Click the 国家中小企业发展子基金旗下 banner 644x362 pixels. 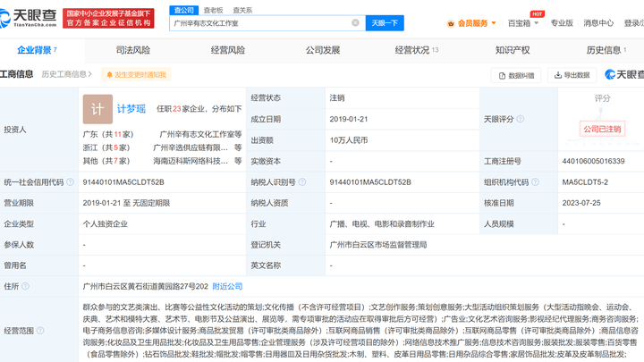(108, 18)
